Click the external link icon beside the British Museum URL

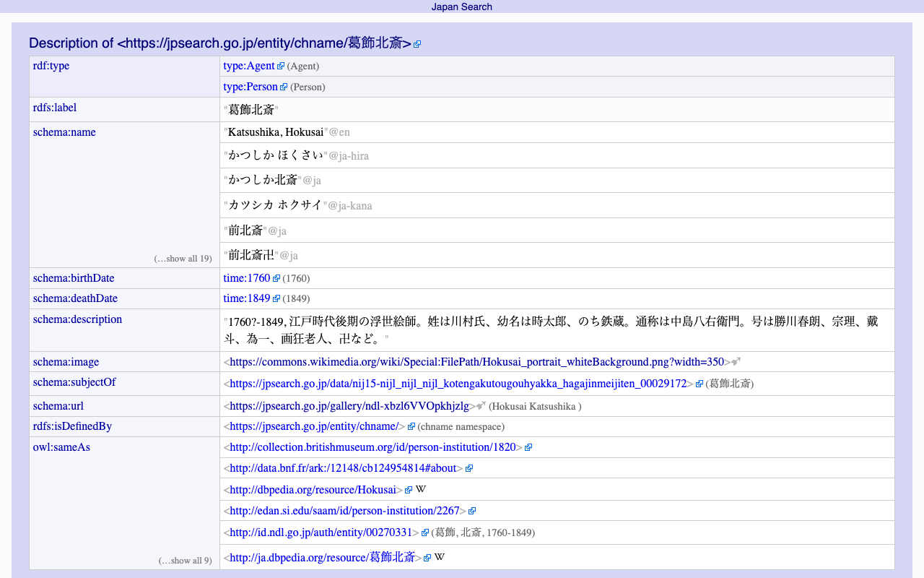tap(527, 447)
